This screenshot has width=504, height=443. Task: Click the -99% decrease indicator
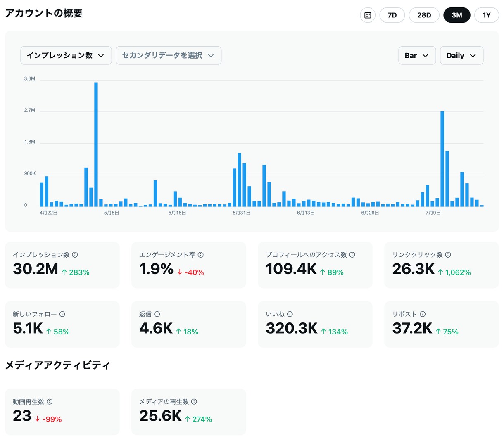pyautogui.click(x=48, y=419)
